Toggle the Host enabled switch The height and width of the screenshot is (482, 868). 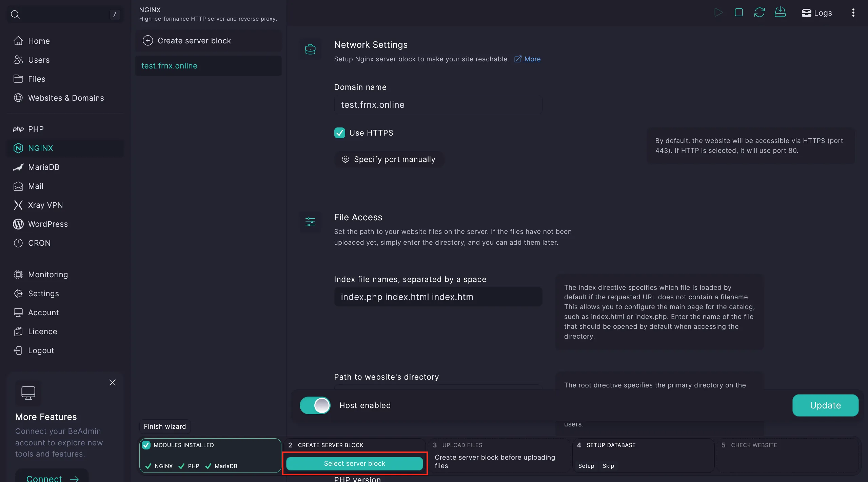click(315, 405)
